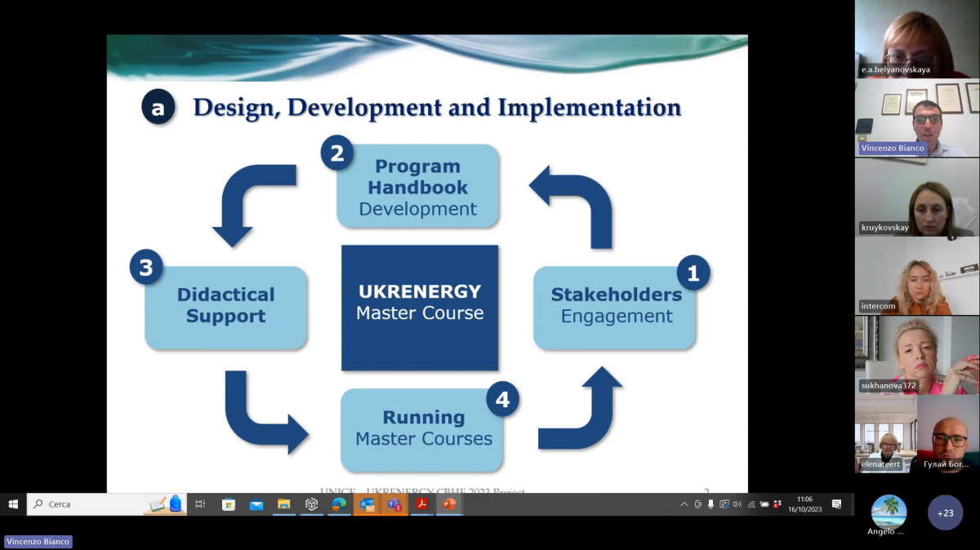Open Microsoft Store from the taskbar
980x550 pixels.
229,504
